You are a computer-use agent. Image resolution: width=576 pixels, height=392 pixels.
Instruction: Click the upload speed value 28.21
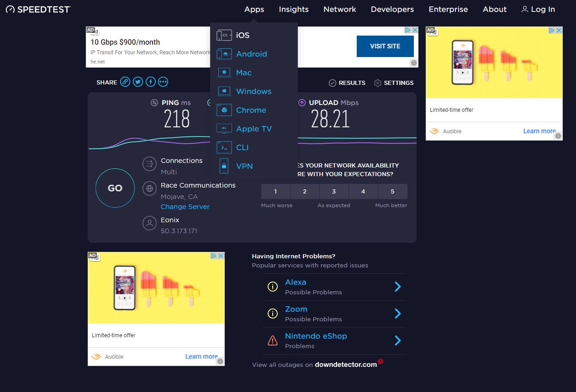[x=330, y=119]
